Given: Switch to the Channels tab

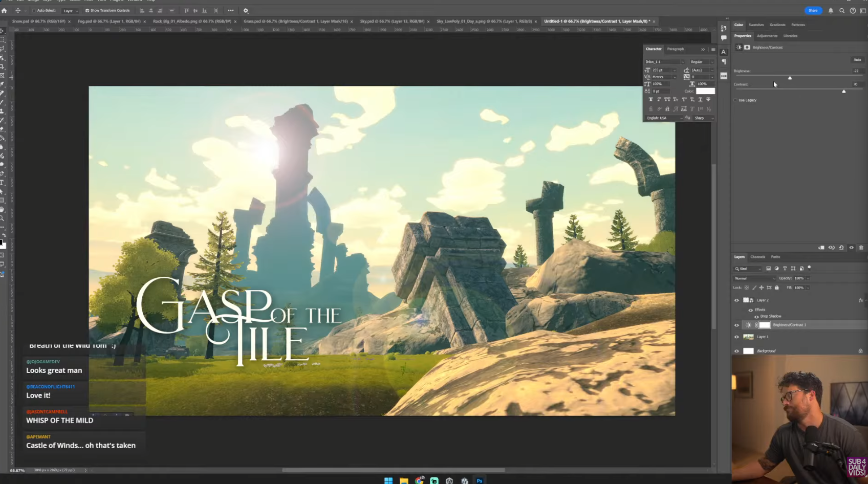Looking at the screenshot, I should 757,257.
